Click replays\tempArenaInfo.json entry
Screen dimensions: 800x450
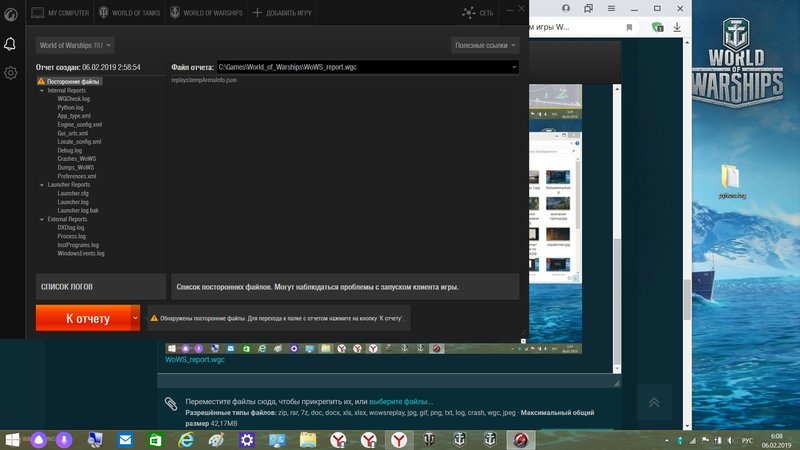(204, 80)
